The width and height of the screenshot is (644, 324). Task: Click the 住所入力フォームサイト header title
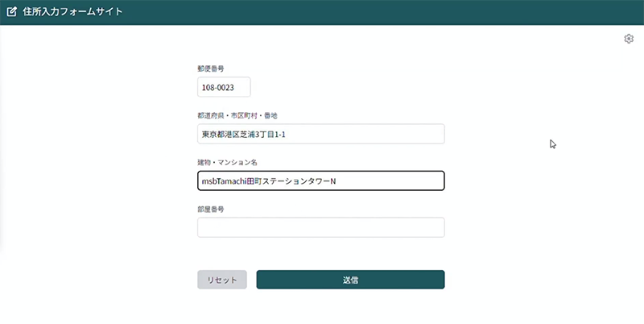point(73,12)
